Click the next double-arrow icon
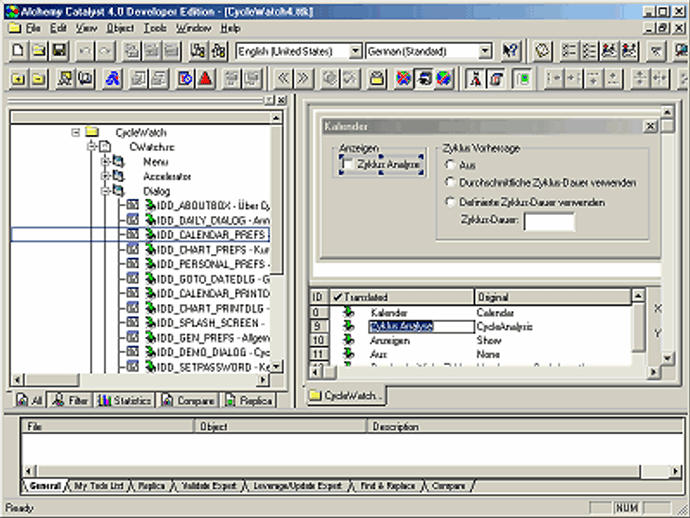The image size is (690, 518). [x=303, y=79]
